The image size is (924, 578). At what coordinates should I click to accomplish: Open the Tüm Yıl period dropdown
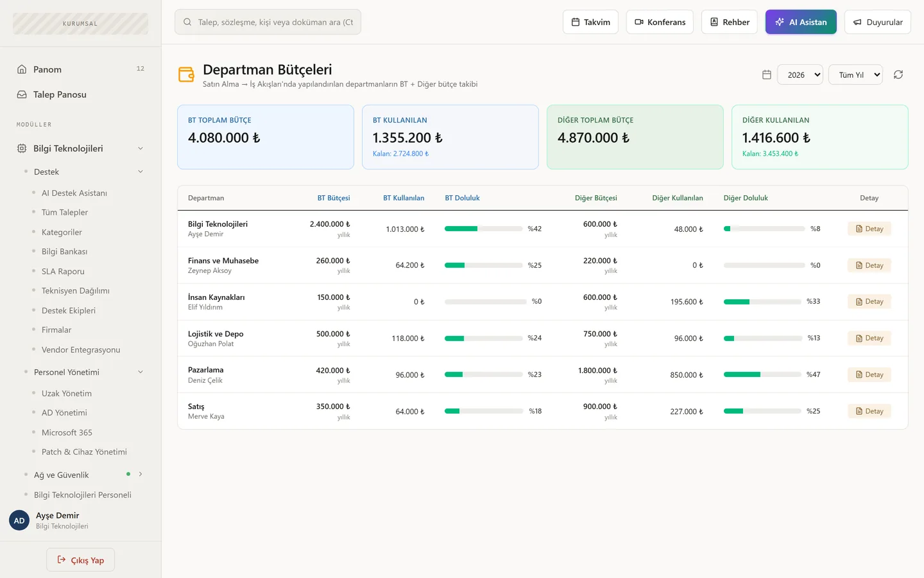pos(855,74)
